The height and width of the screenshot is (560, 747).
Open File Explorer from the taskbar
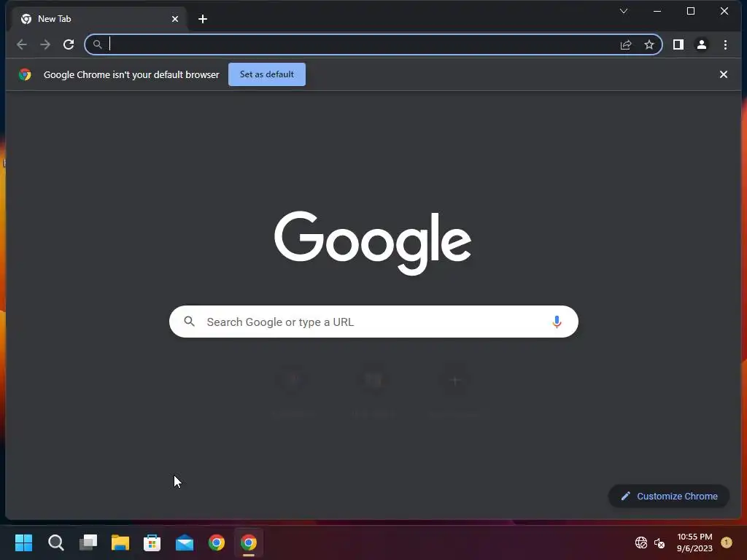pos(120,542)
